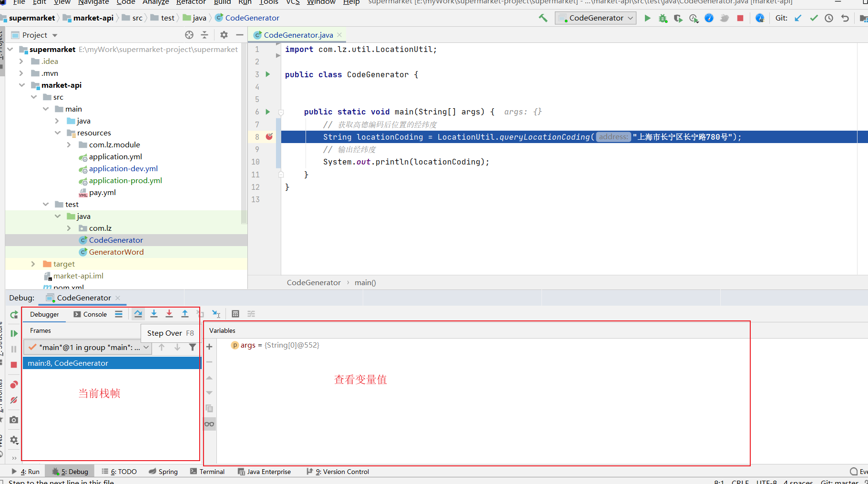The image size is (868, 484).
Task: Open Git history clock icon
Action: tap(829, 18)
